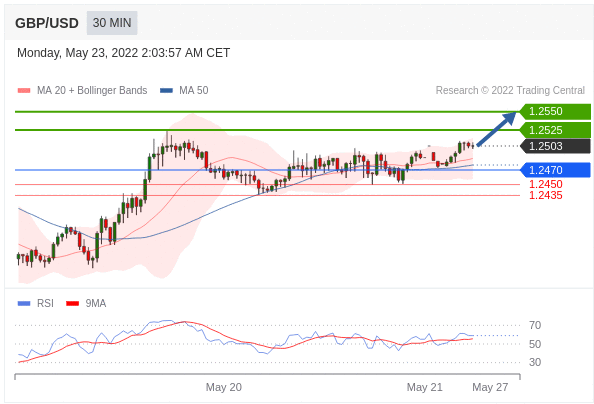Click the Research Trading Central copyright text
Screen dimensions: 594x404
pos(510,91)
